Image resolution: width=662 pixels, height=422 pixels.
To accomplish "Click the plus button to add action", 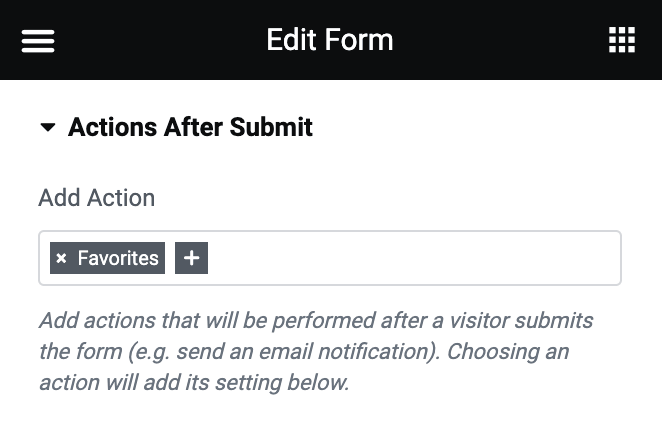I will pyautogui.click(x=191, y=258).
